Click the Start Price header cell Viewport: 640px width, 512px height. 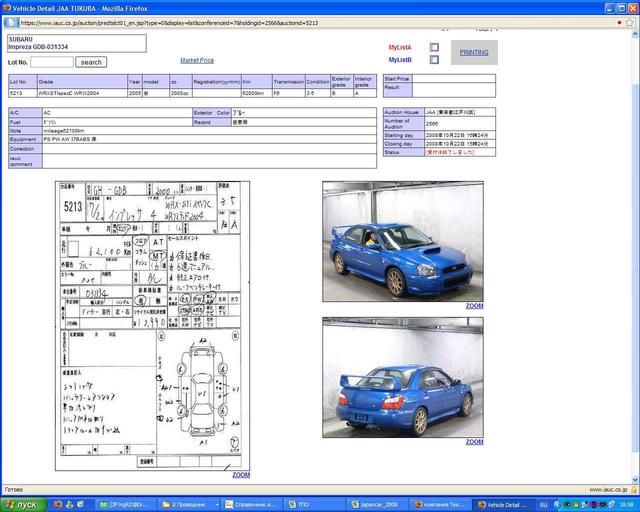click(398, 78)
